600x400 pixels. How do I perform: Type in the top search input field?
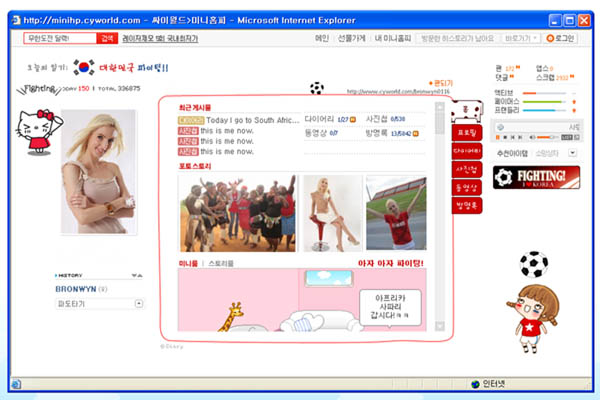pos(60,38)
